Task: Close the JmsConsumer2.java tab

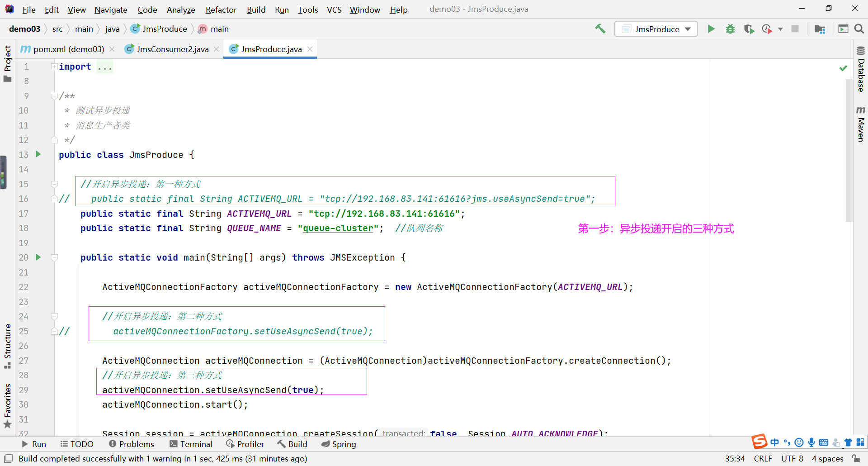Action: pos(217,49)
